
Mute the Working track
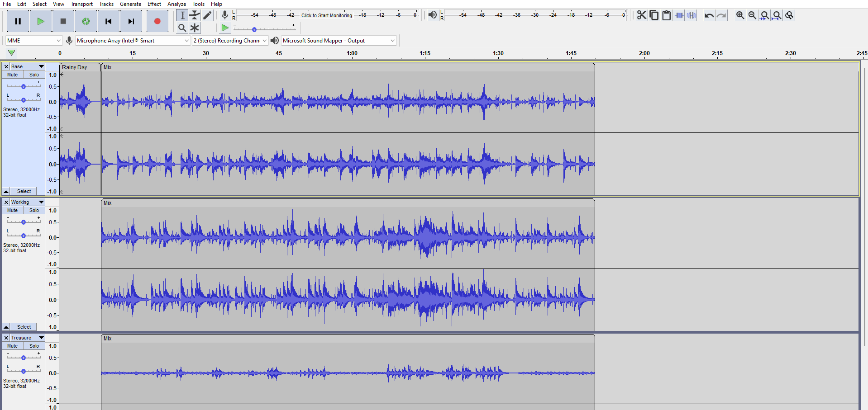point(13,210)
